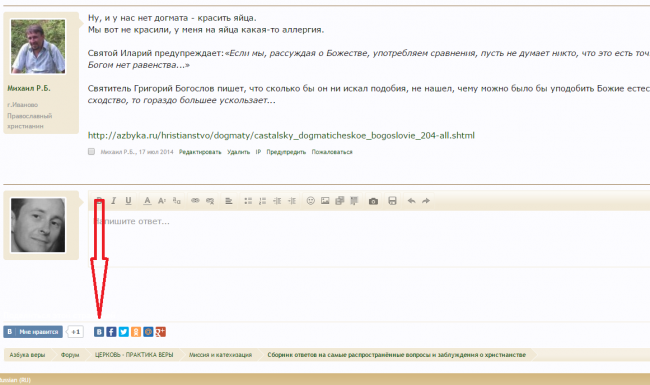Insert a link with the chain icon
650x385 pixels.
[x=195, y=201]
